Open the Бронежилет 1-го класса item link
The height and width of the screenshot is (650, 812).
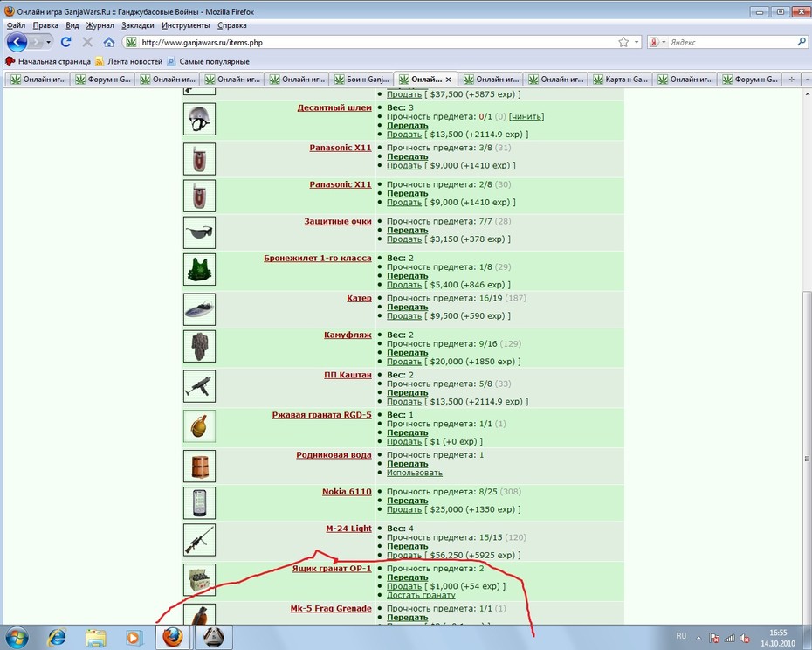(x=318, y=258)
